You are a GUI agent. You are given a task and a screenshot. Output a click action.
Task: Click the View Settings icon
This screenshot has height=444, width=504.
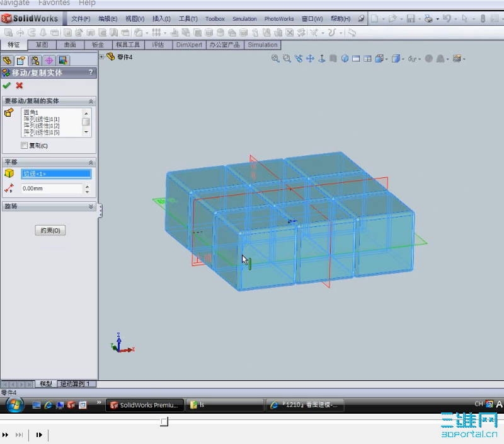click(x=457, y=59)
